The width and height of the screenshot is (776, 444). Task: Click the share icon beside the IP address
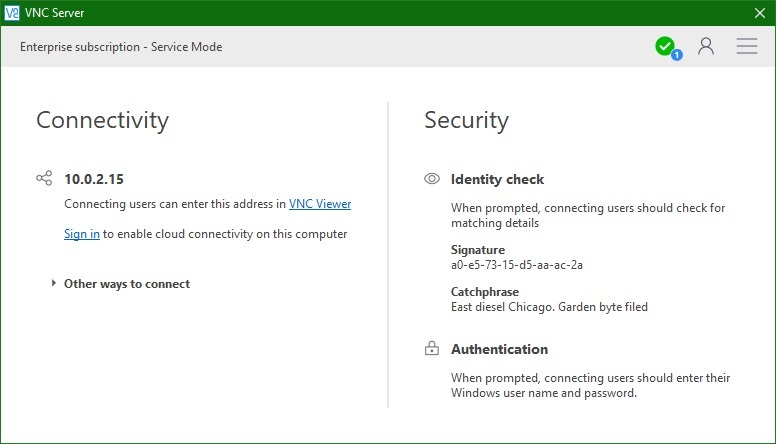tap(44, 179)
